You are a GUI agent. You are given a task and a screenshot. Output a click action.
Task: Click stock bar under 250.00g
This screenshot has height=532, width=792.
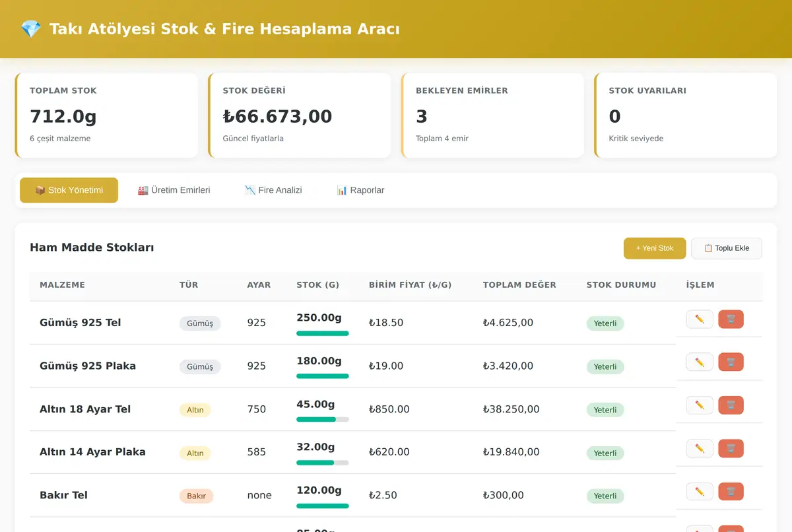[323, 333]
